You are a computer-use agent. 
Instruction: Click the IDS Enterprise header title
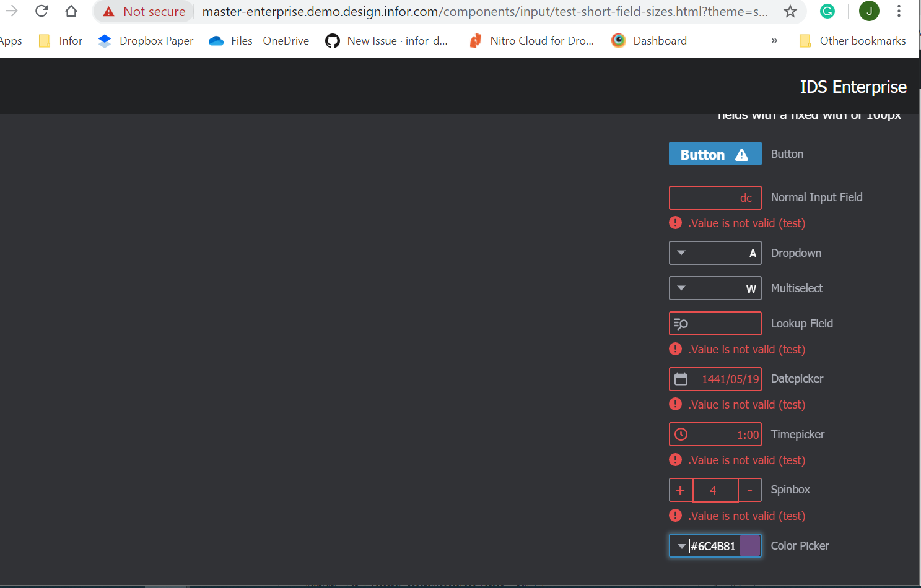click(x=853, y=87)
